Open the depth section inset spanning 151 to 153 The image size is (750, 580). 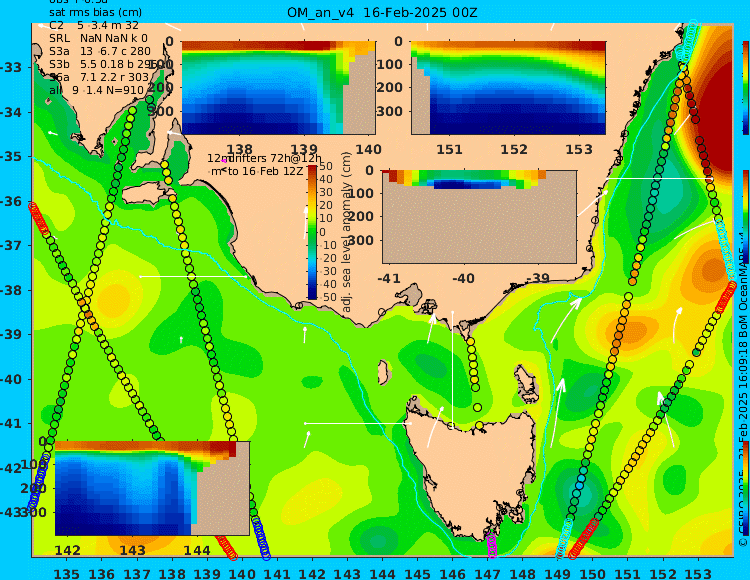pyautogui.click(x=508, y=88)
